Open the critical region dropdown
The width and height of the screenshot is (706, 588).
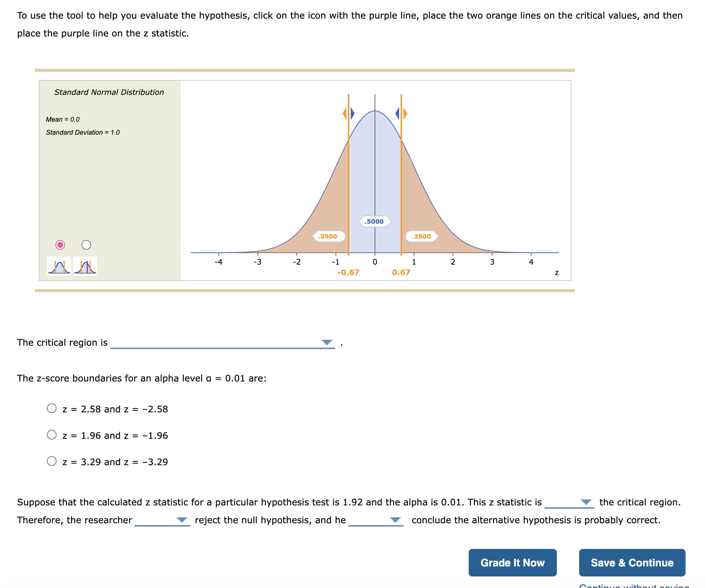[222, 342]
